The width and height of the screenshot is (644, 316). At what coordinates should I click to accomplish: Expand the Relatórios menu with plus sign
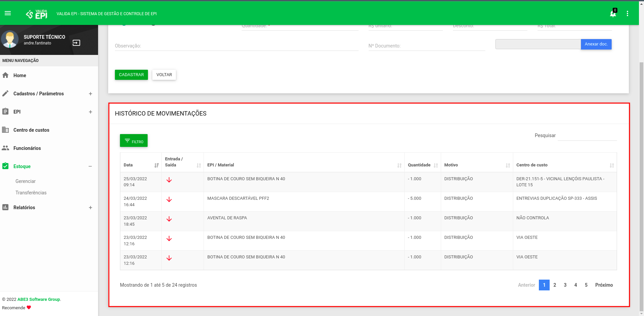tap(90, 208)
